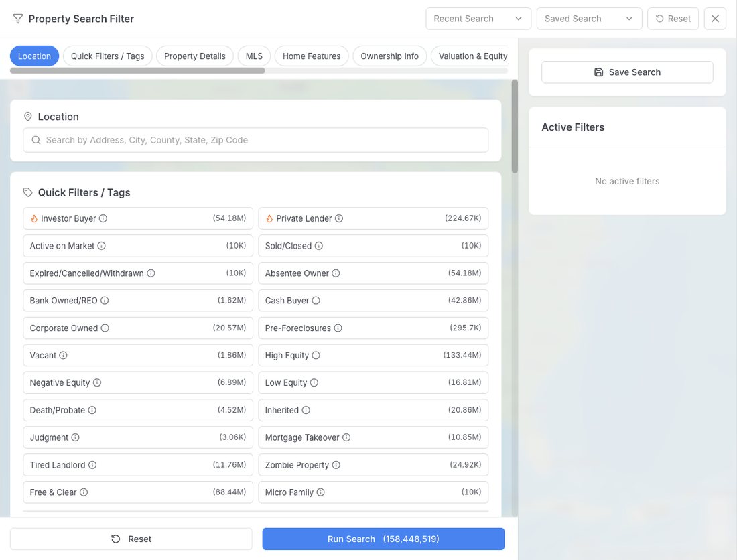Open the Home Features tab
The width and height of the screenshot is (737, 560).
point(312,56)
